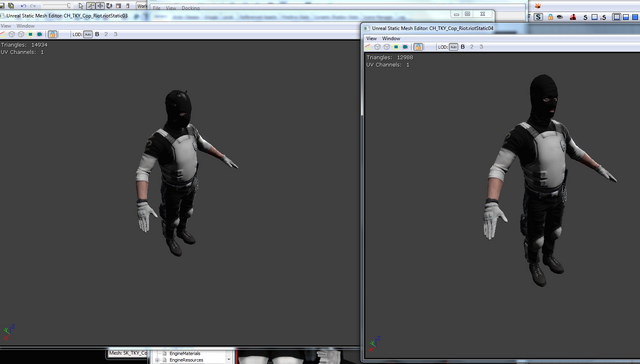The width and height of the screenshot is (640, 364).
Task: Click the axis gizmo in riotStatic03 viewport
Action: pos(8,332)
